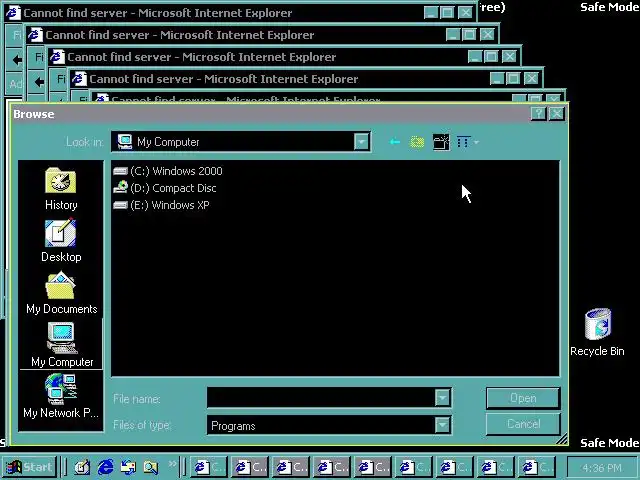This screenshot has width=640, height=480.
Task: Click the question mark Help button in Browse
Action: (x=538, y=113)
